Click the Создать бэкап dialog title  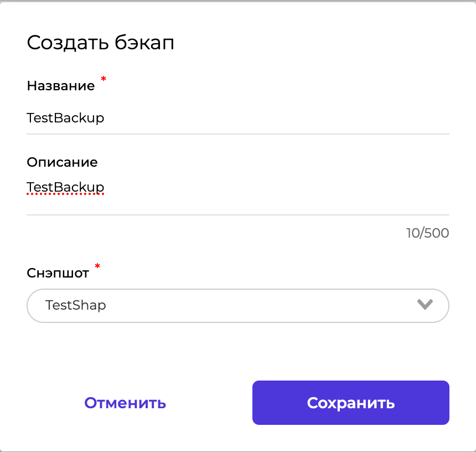click(x=101, y=43)
